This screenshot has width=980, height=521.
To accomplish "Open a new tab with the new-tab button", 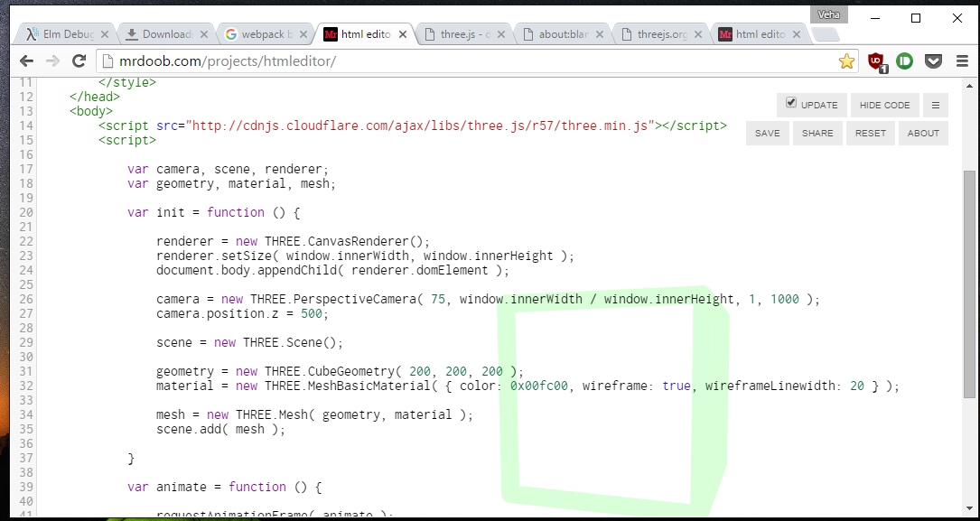I will click(826, 35).
